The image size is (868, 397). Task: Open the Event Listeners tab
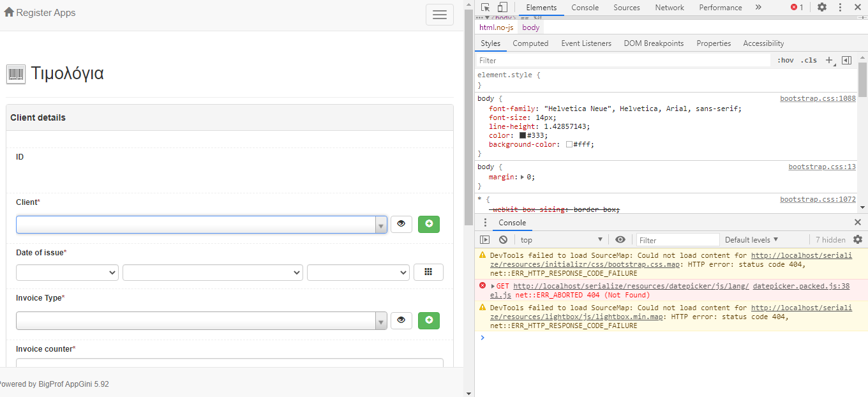tap(586, 43)
